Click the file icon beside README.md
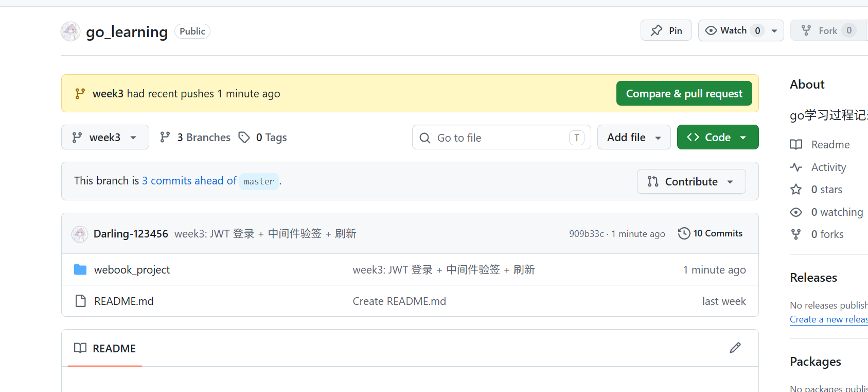 point(80,301)
